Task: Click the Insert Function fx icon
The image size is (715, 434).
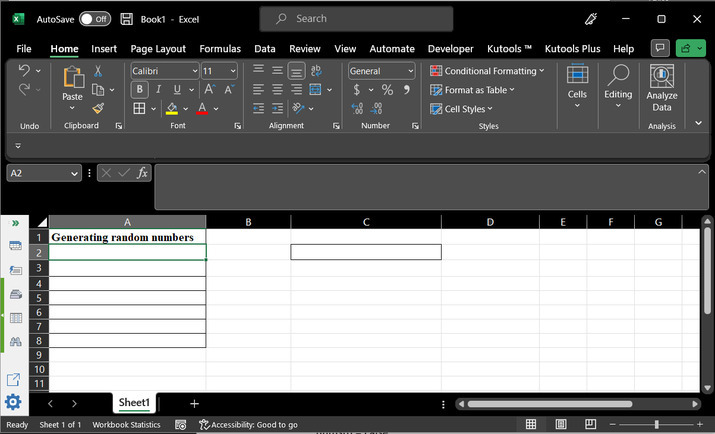Action: point(142,173)
